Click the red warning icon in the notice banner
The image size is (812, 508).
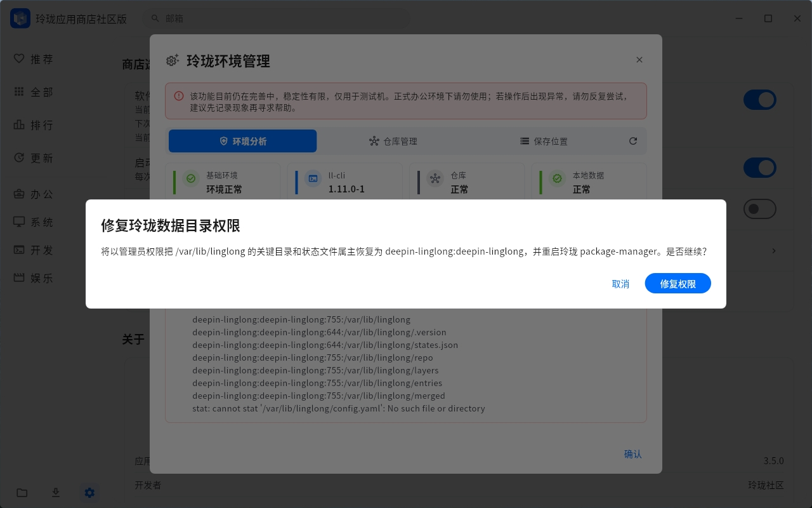178,97
